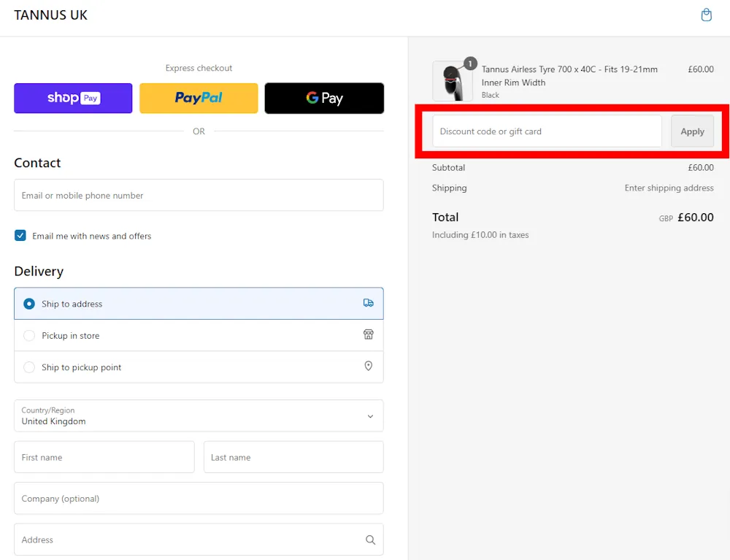Click the search magnifier in Address field
Image resolution: width=730 pixels, height=560 pixels.
point(370,540)
